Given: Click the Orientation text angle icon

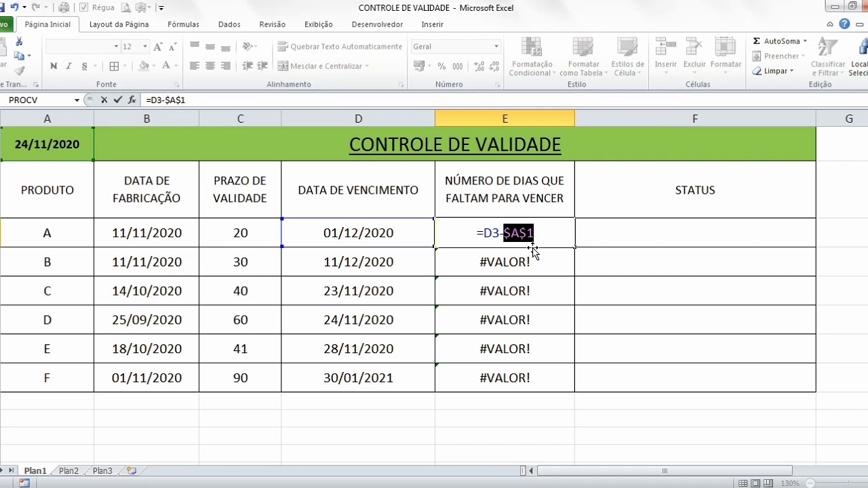Looking at the screenshot, I should pos(248,46).
